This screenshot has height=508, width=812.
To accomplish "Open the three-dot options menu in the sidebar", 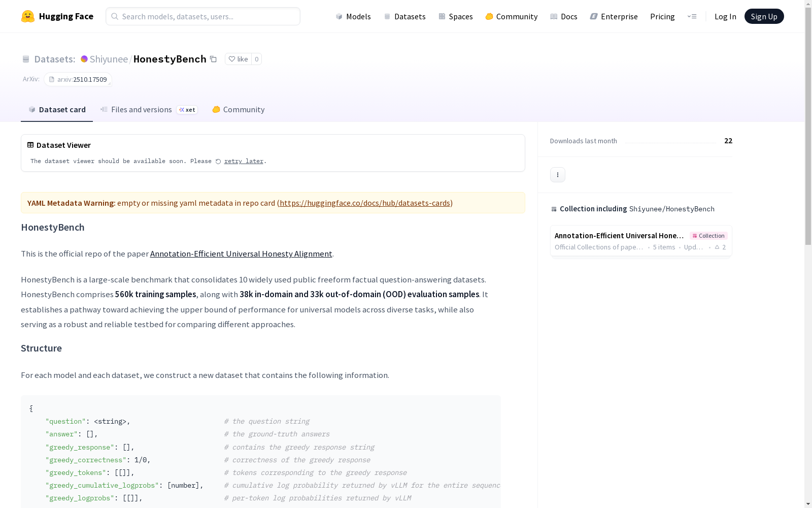I will pos(558,175).
